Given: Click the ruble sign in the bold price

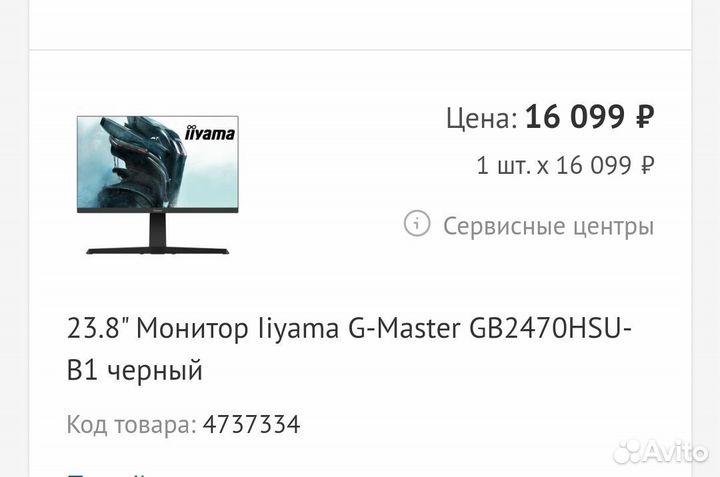Looking at the screenshot, I should [645, 117].
